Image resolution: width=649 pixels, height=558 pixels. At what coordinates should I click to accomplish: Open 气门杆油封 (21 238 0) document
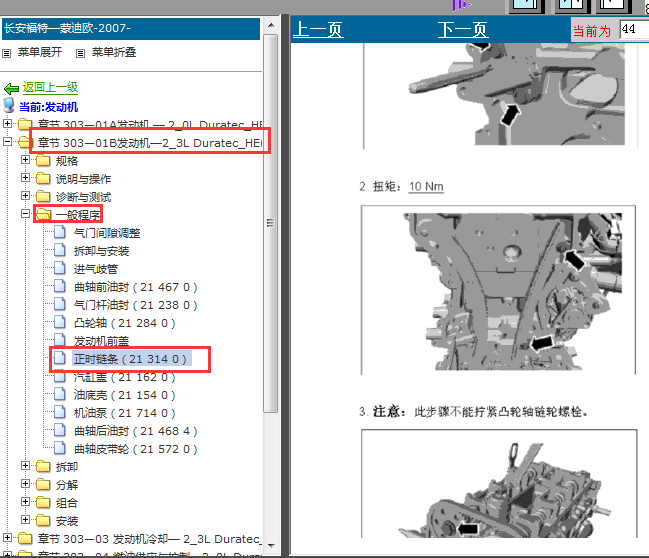(x=135, y=305)
